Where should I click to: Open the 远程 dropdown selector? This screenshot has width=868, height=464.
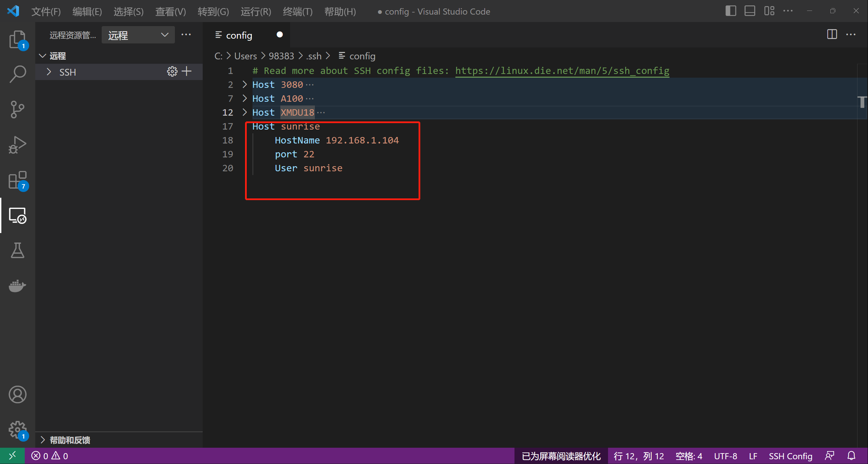[x=138, y=35]
